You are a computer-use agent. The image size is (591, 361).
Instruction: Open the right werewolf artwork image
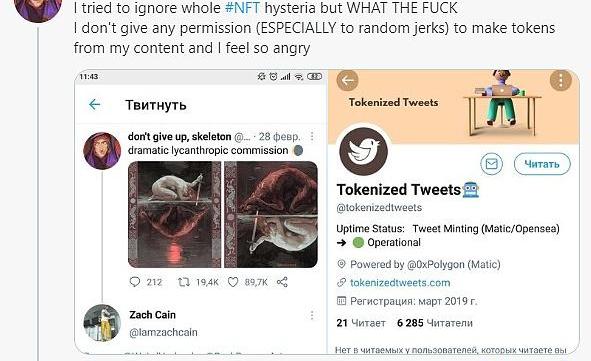[x=271, y=214]
